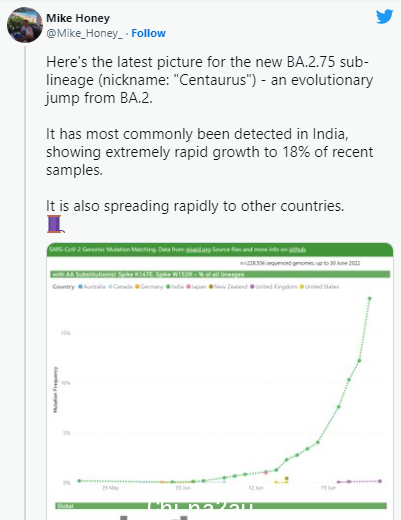The width and height of the screenshot is (401, 520).
Task: View Mike Honey's profile picture
Action: (x=25, y=25)
